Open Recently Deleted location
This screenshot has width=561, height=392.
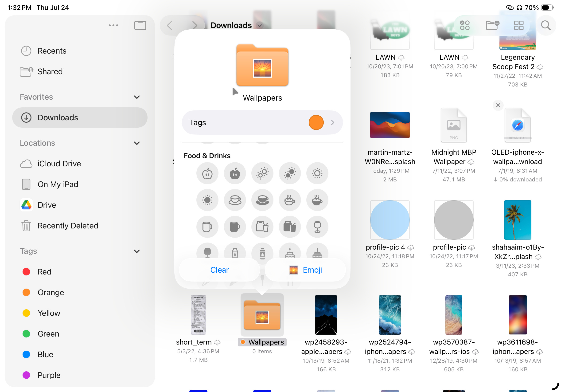pyautogui.click(x=68, y=226)
